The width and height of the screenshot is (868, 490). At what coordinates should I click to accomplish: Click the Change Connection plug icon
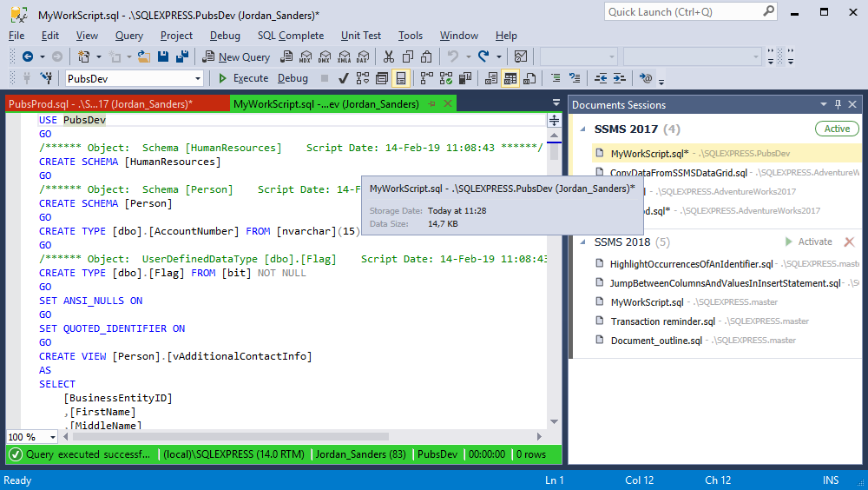tap(47, 78)
